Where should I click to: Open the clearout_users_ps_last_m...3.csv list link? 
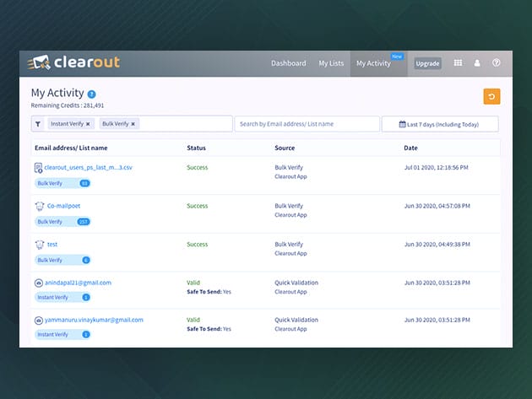point(88,168)
